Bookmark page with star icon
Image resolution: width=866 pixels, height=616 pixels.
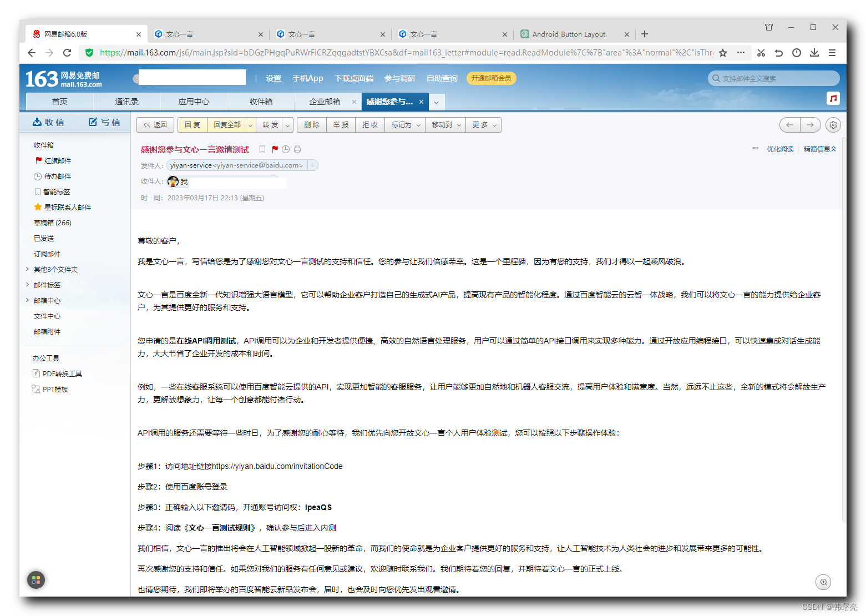pyautogui.click(x=723, y=53)
